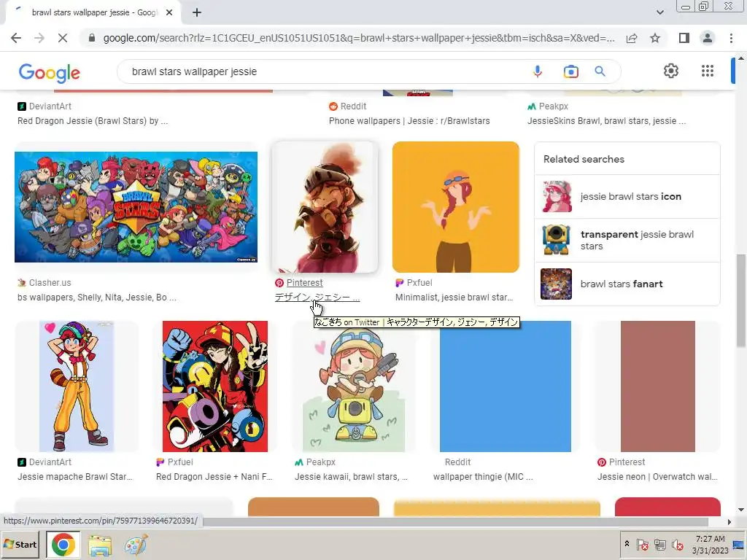Image resolution: width=747 pixels, height=560 pixels.
Task: Open the Jessie kawaii Peakpx image
Action: tap(354, 386)
